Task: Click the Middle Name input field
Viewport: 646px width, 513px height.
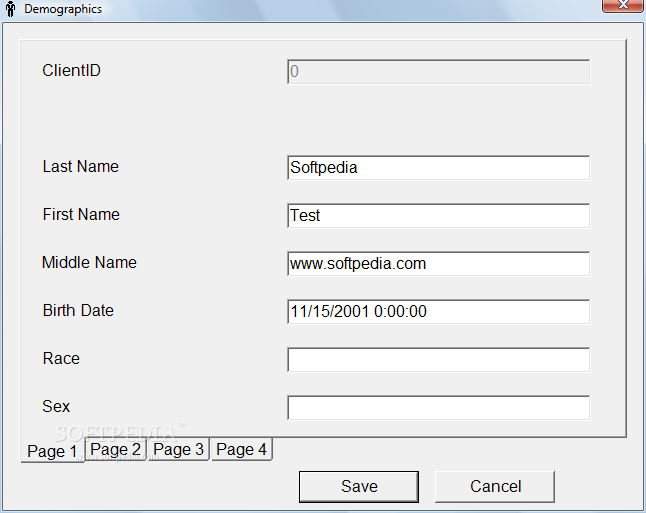Action: pyautogui.click(x=438, y=264)
